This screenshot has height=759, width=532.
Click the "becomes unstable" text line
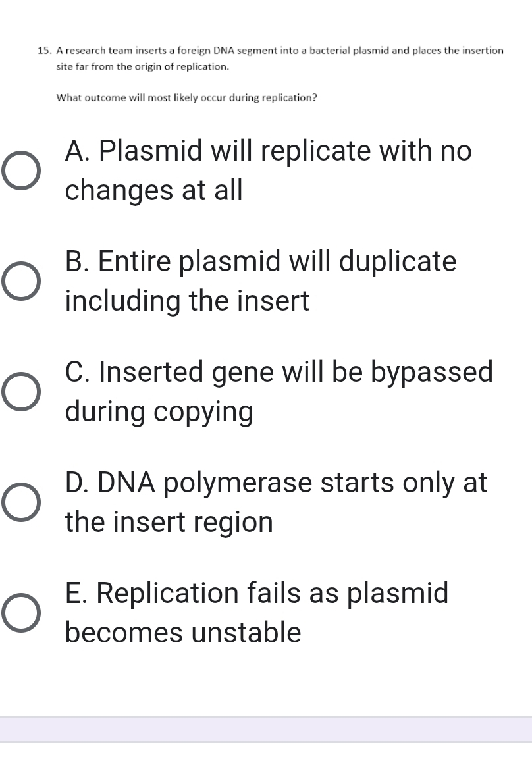tap(183, 633)
